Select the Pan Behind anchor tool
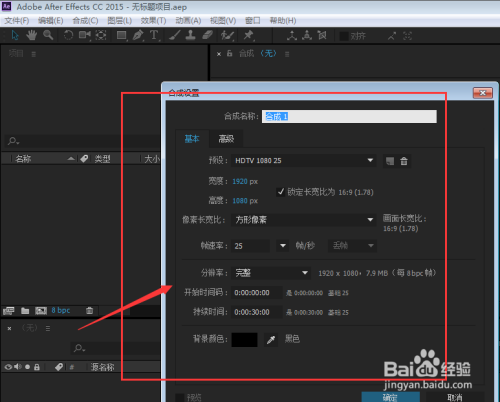 (101, 35)
